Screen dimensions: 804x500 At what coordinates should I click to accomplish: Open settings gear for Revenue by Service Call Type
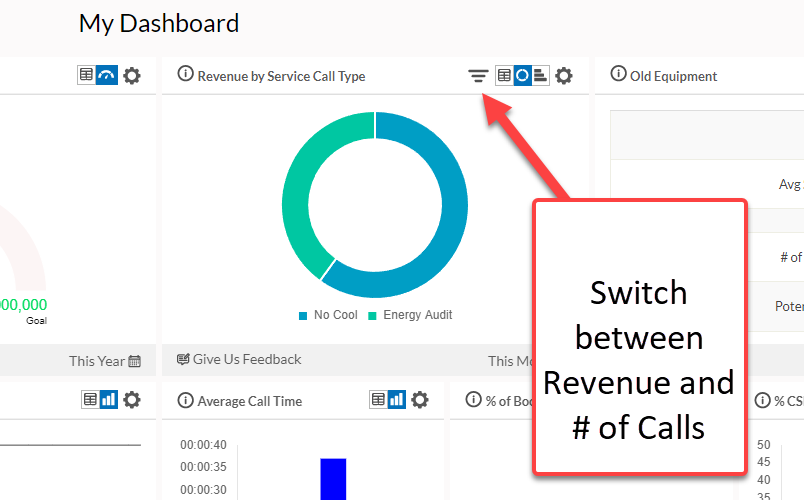point(564,75)
